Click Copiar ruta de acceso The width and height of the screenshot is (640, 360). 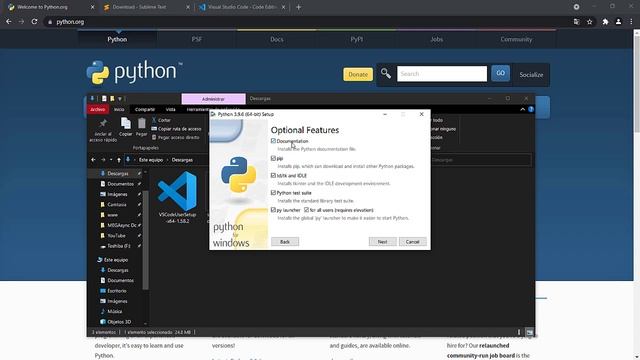pyautogui.click(x=176, y=129)
